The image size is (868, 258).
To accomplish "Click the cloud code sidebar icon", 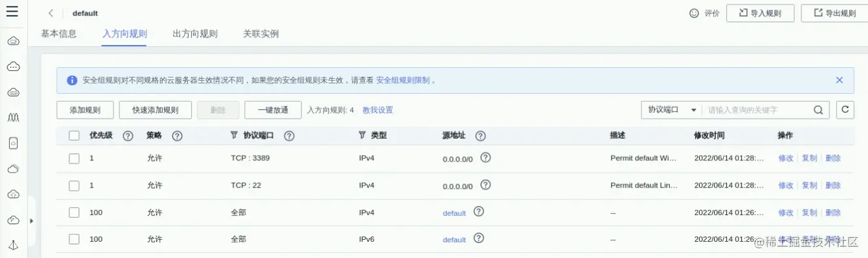I will 13,194.
